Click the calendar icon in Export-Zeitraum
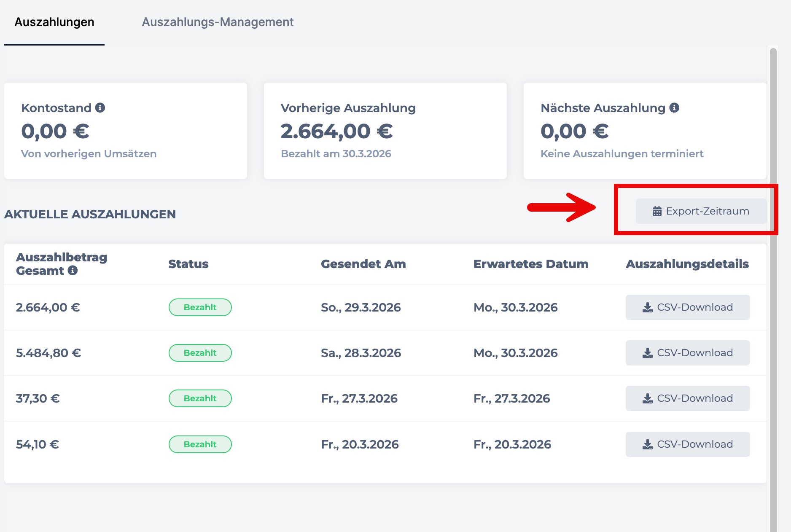 (657, 211)
